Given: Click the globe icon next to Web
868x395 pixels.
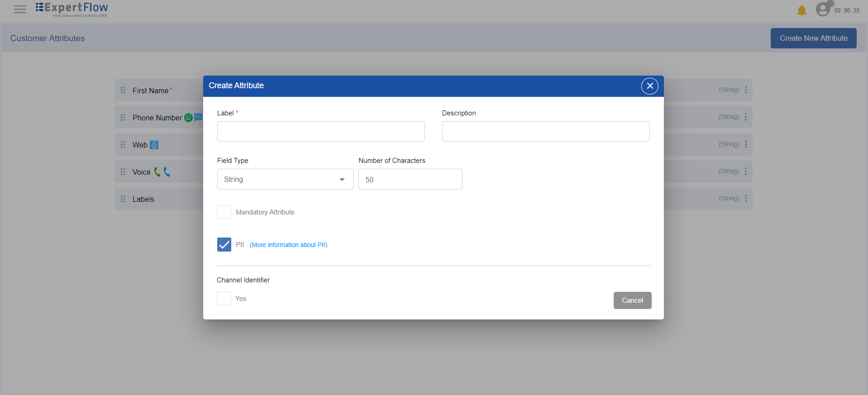Looking at the screenshot, I should (x=154, y=145).
